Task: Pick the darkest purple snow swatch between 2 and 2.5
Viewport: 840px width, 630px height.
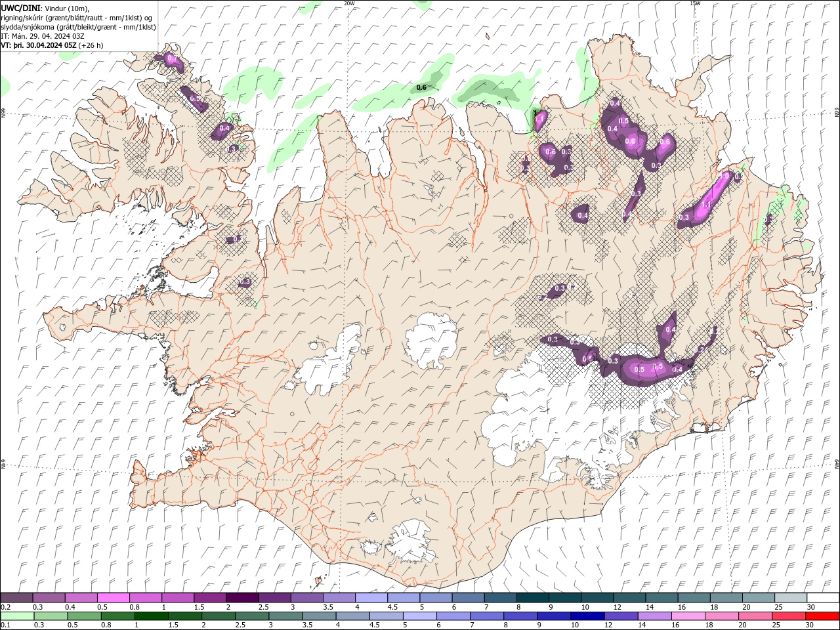Action: [x=242, y=598]
